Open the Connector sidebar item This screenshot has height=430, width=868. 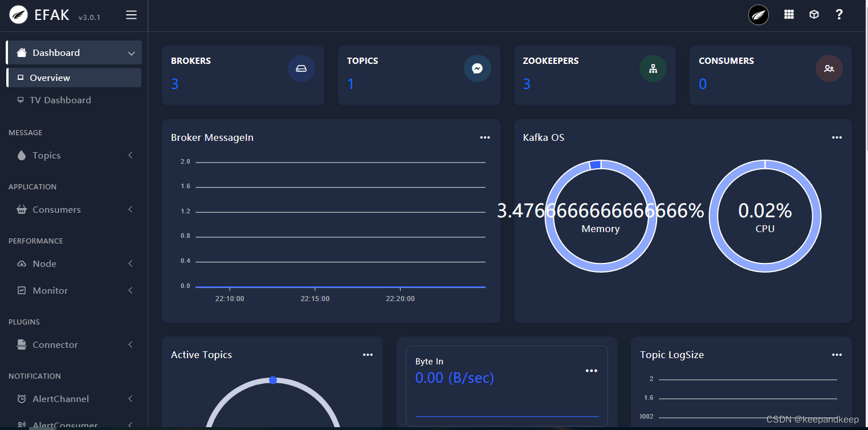(74, 344)
